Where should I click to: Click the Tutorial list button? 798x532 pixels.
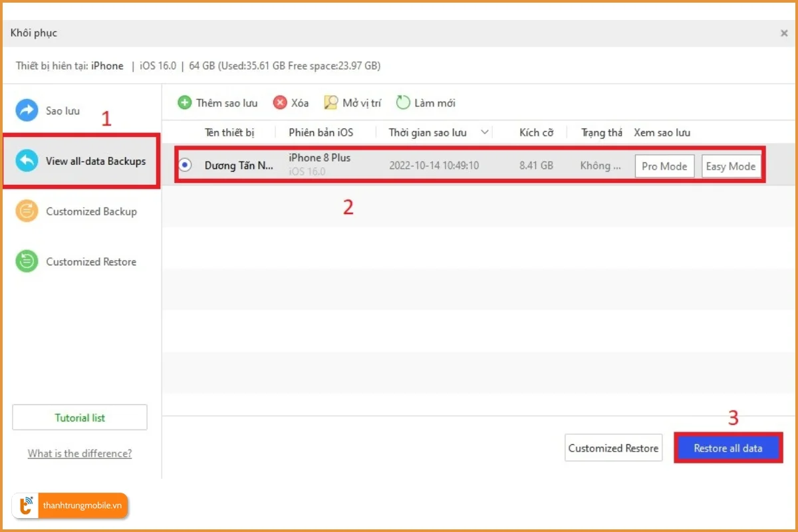point(80,418)
